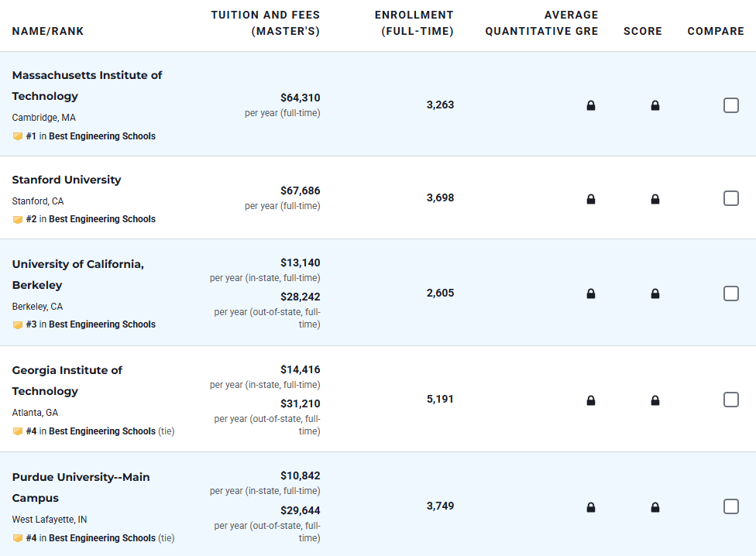Click Stanford's Average Quantitative GRE lock icon
756x556 pixels.
[x=591, y=199]
